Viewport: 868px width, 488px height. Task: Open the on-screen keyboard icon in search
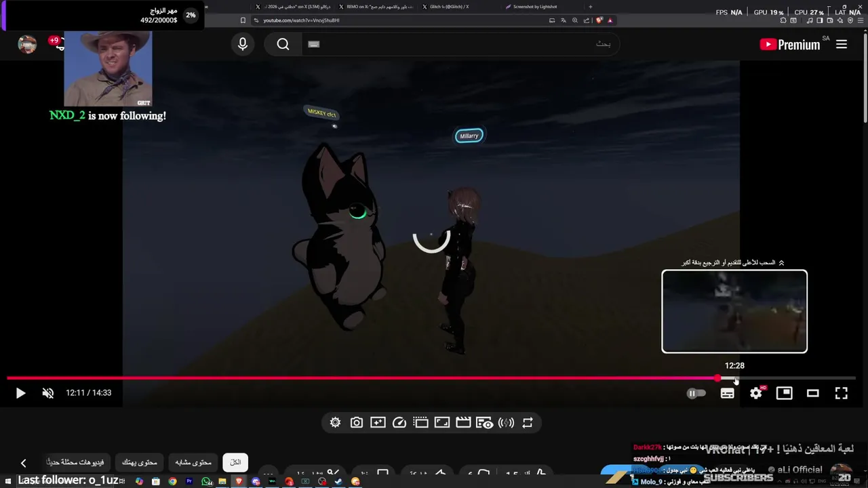pos(313,44)
